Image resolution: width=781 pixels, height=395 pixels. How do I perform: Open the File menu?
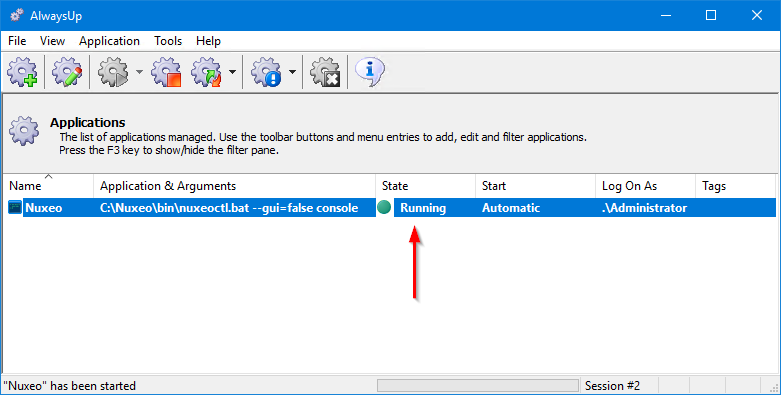pyautogui.click(x=17, y=41)
